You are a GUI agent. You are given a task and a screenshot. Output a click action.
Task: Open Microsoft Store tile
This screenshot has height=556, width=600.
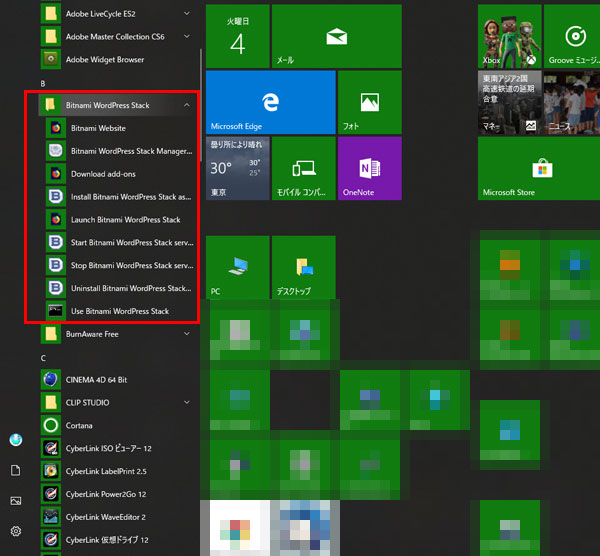540,168
